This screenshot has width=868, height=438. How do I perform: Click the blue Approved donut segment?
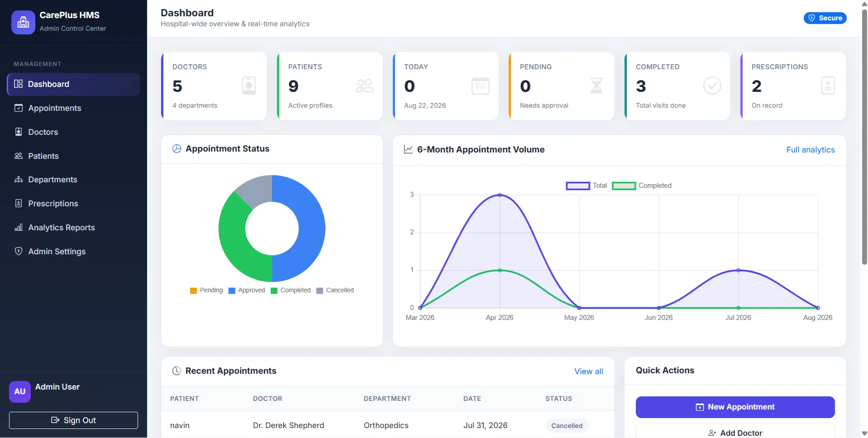pyautogui.click(x=311, y=229)
